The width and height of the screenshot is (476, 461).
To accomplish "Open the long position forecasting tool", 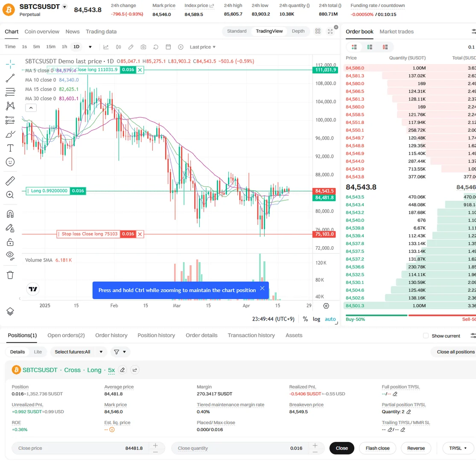I will pyautogui.click(x=10, y=120).
